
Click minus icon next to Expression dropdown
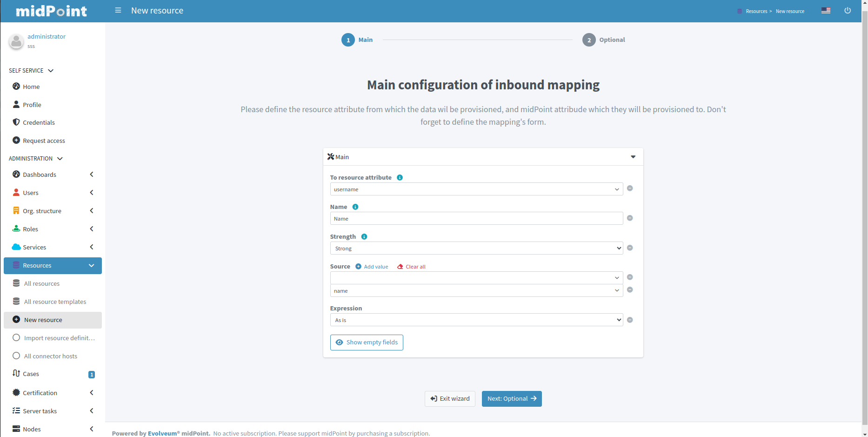[x=630, y=320]
